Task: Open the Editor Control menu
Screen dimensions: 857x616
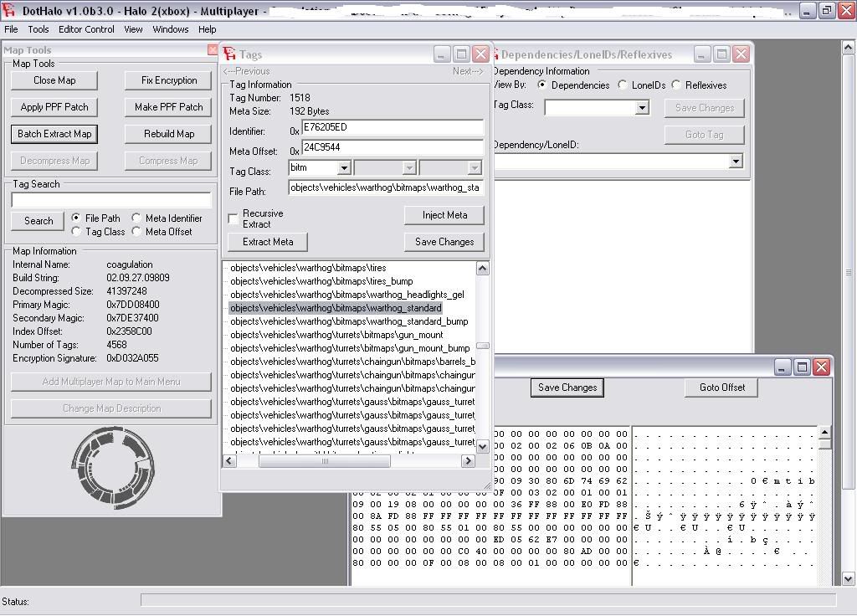Action: [86, 29]
